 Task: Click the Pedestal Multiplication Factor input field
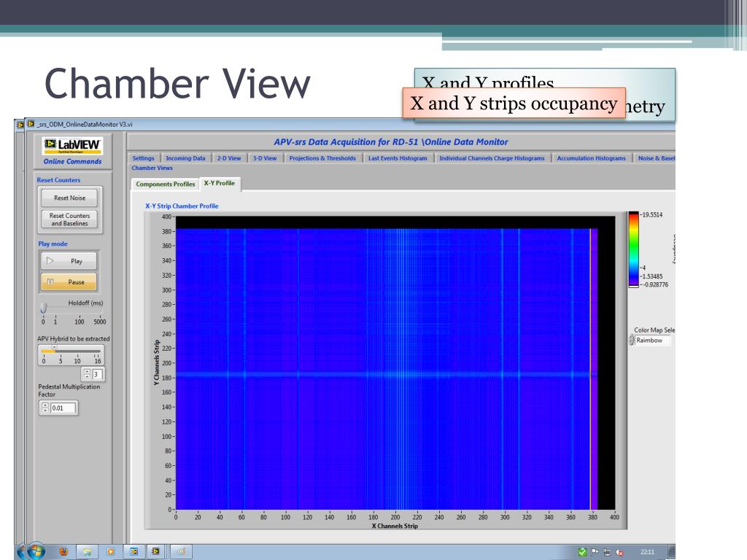[x=63, y=408]
